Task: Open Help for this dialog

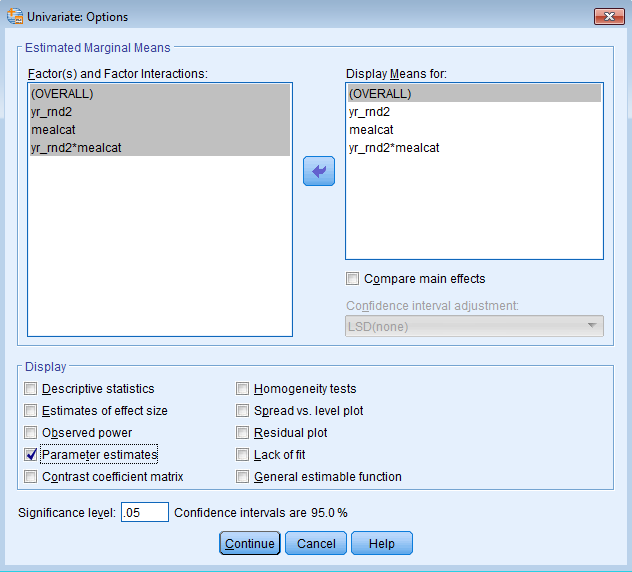Action: pyautogui.click(x=381, y=543)
